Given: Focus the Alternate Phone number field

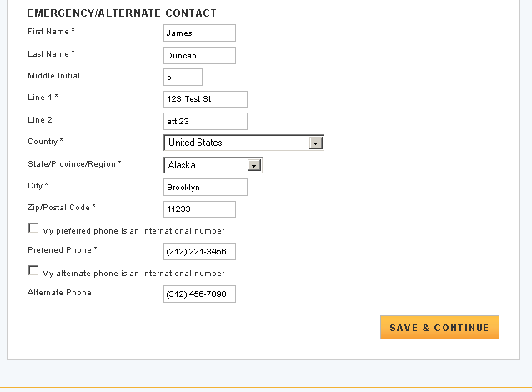Looking at the screenshot, I should click(x=199, y=294).
